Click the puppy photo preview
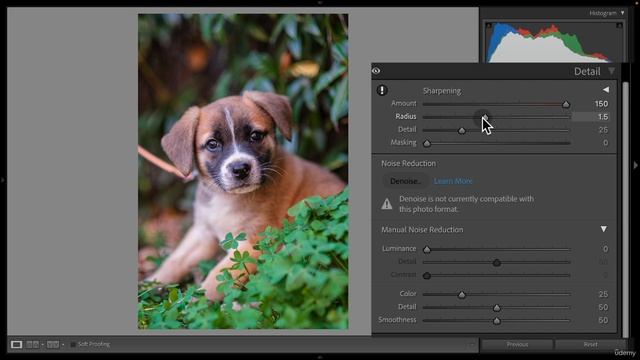This screenshot has height=360, width=640. tap(243, 171)
